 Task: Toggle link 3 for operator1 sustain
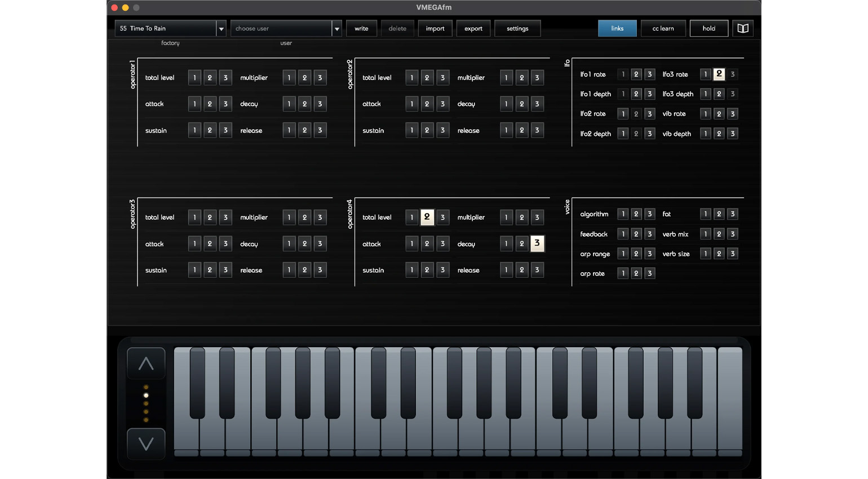225,130
